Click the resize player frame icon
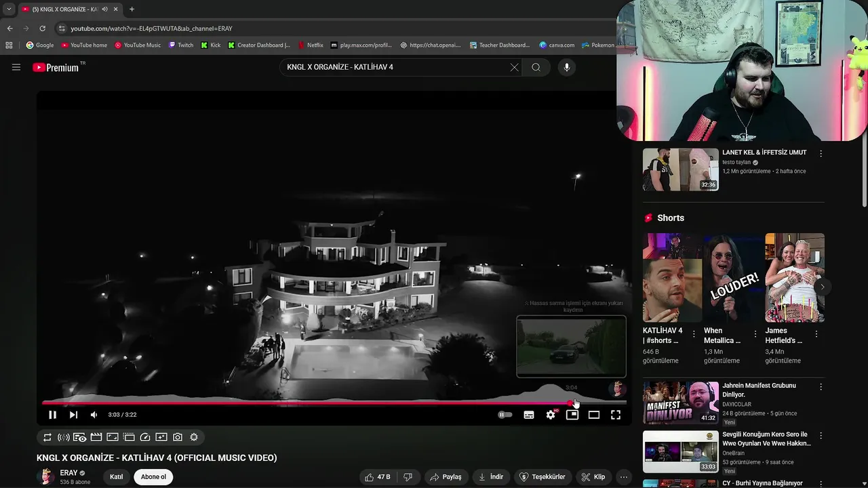 pyautogui.click(x=113, y=437)
